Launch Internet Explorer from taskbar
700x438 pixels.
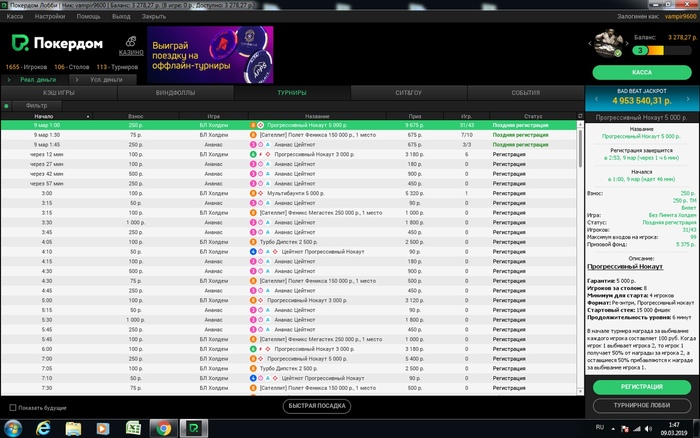coord(43,429)
